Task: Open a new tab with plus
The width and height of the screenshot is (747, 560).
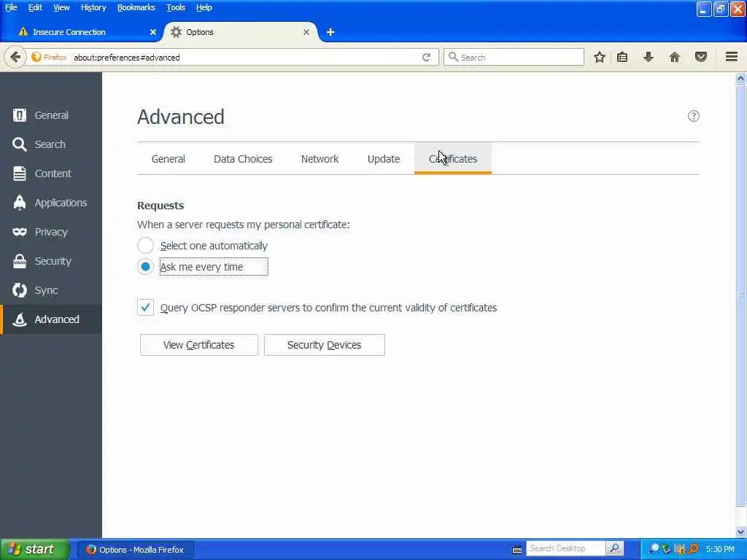Action: click(330, 32)
